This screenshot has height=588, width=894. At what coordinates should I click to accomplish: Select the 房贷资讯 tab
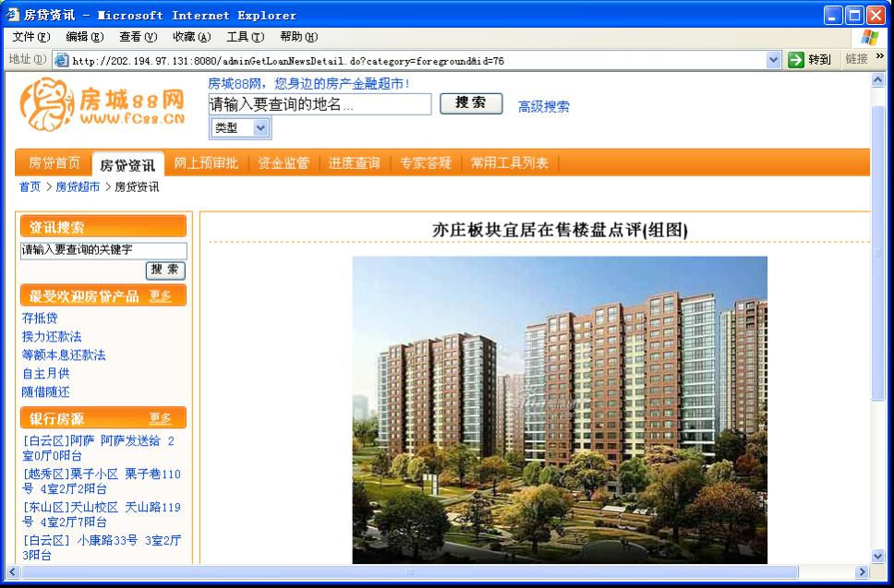pyautogui.click(x=127, y=164)
